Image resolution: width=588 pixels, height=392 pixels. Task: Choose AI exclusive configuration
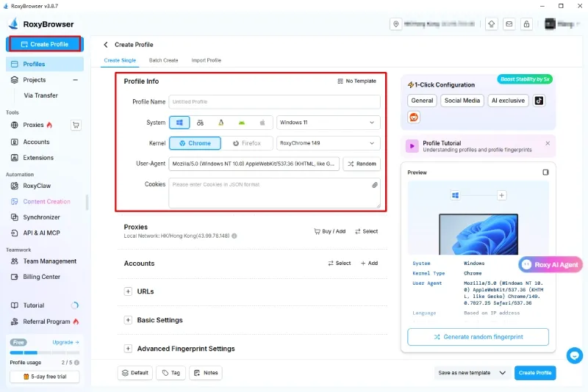click(x=508, y=101)
